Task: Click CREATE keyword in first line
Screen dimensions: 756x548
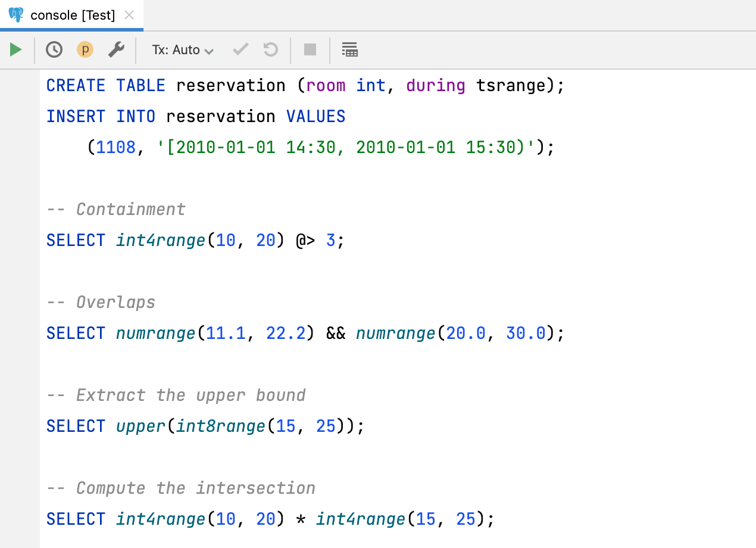Action: click(x=76, y=86)
